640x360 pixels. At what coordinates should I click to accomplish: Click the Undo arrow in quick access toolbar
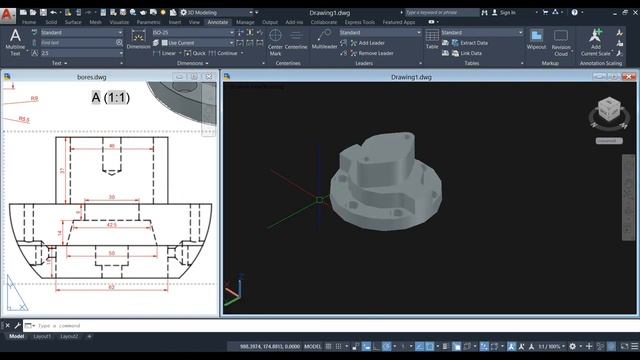pos(53,12)
